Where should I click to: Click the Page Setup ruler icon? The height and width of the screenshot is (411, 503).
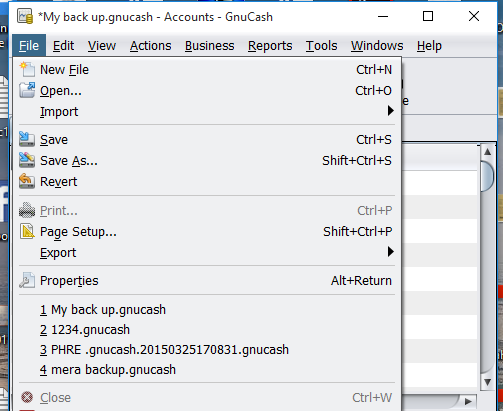[x=27, y=231]
